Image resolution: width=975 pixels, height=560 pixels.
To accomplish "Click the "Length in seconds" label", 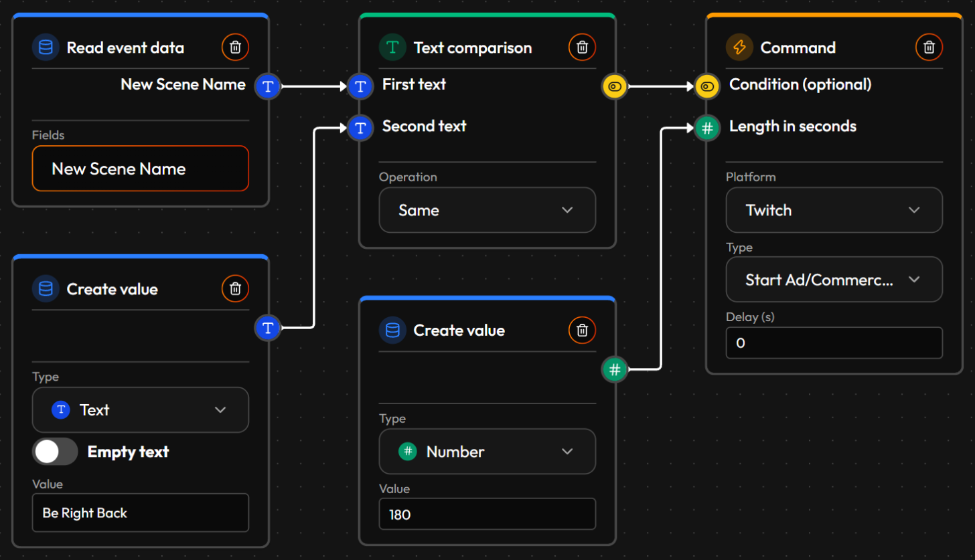I will [793, 126].
